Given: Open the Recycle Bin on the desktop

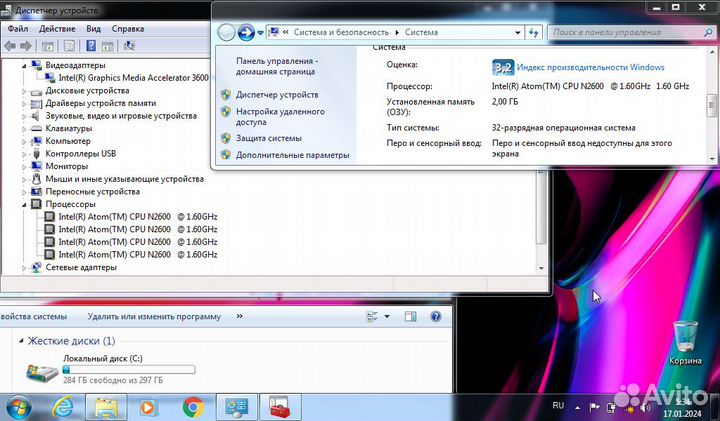Looking at the screenshot, I should point(685,343).
